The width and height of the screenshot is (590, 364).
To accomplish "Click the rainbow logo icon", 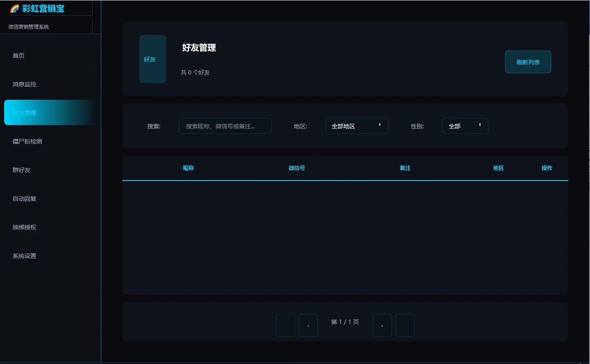I will pyautogui.click(x=14, y=8).
